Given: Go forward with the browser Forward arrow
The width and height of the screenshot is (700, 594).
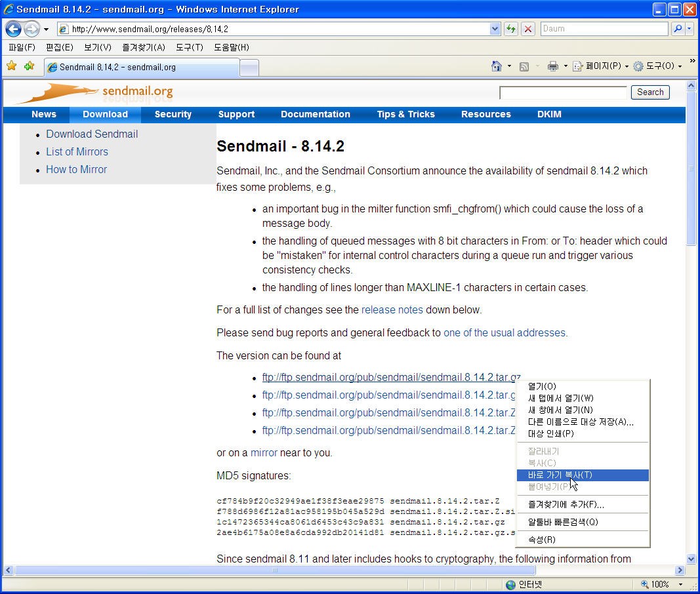Looking at the screenshot, I should pos(31,30).
